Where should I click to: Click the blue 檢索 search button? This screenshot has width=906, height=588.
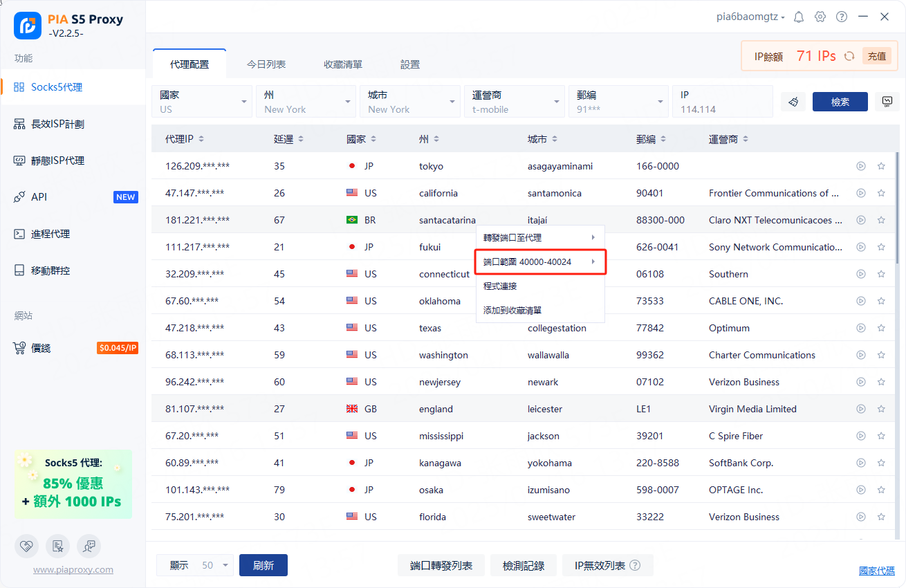pos(840,102)
